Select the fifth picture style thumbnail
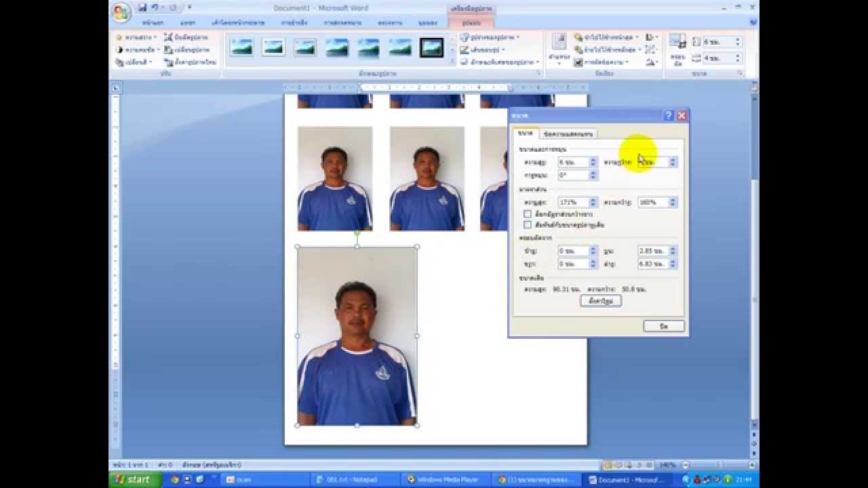 pyautogui.click(x=368, y=47)
